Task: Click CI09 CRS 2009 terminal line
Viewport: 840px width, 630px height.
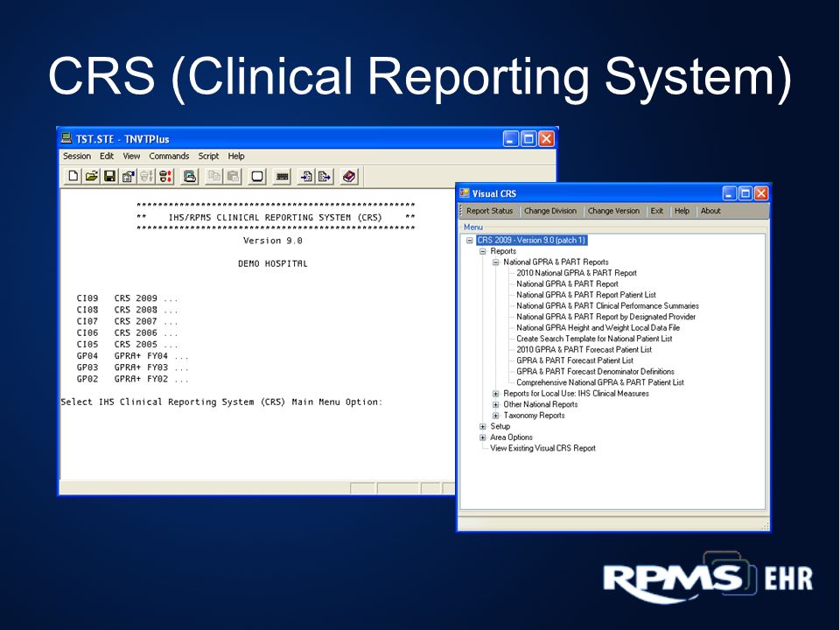Action: click(127, 298)
